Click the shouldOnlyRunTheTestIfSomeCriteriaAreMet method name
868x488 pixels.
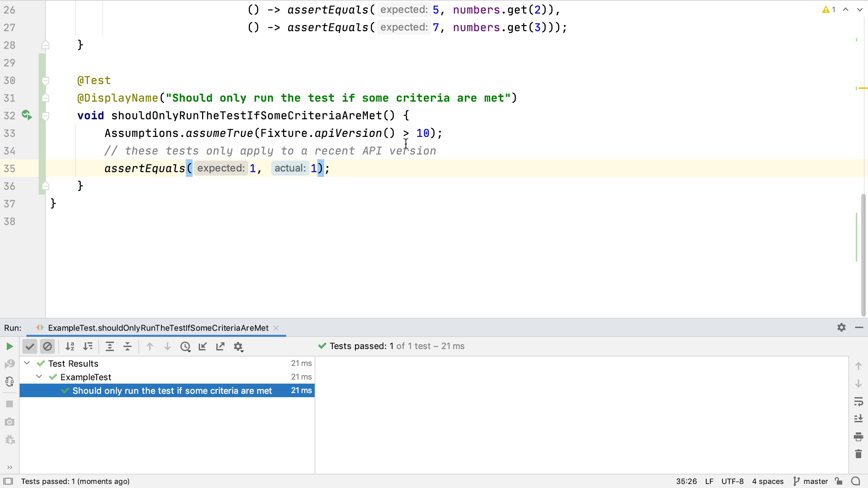(x=246, y=116)
